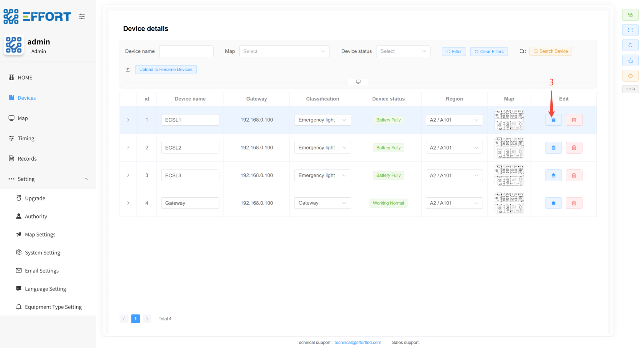The width and height of the screenshot is (644, 348).
Task: Enter fullscreen using the right toolbar icon
Action: 630,30
